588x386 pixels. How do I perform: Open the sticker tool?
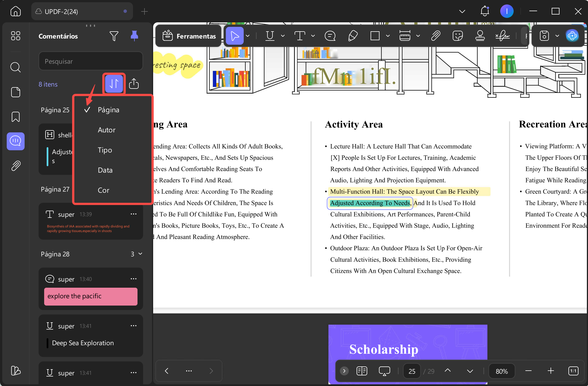458,36
